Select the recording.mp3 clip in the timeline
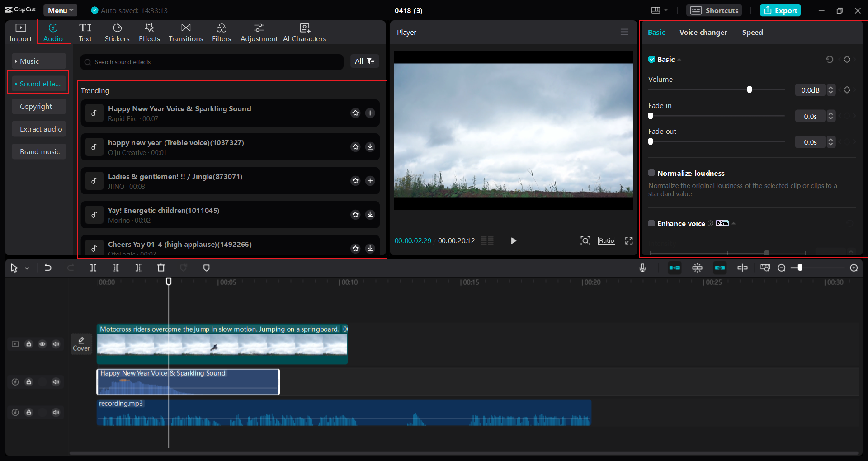The height and width of the screenshot is (461, 868). (x=344, y=412)
